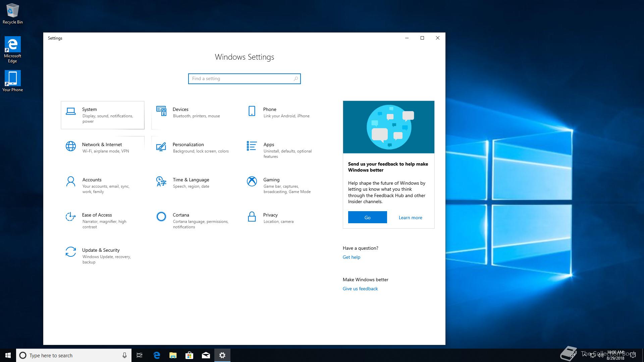Open the Cortana settings category
The width and height of the screenshot is (644, 362).
click(x=193, y=221)
